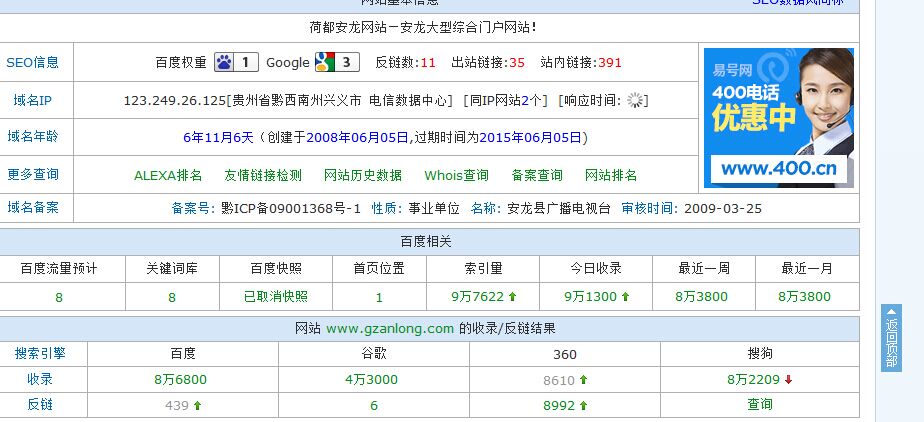Click the keyword library value 8
The height and width of the screenshot is (422, 924).
[x=171, y=298]
